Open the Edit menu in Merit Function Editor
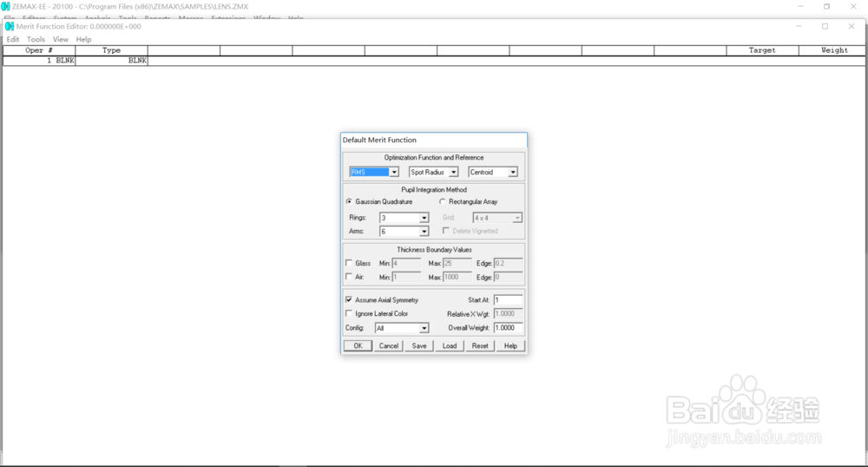The image size is (868, 467). 13,39
